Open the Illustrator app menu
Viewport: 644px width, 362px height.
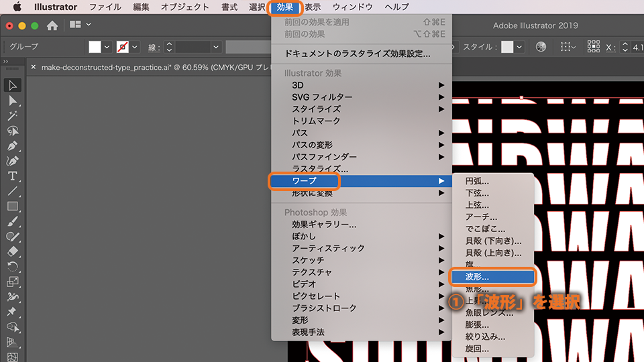56,7
